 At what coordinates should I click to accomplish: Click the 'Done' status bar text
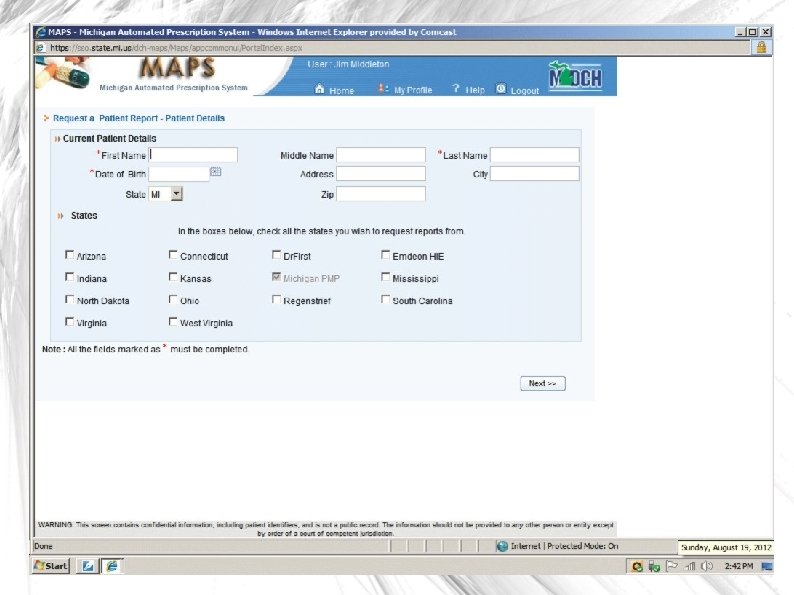coord(43,546)
